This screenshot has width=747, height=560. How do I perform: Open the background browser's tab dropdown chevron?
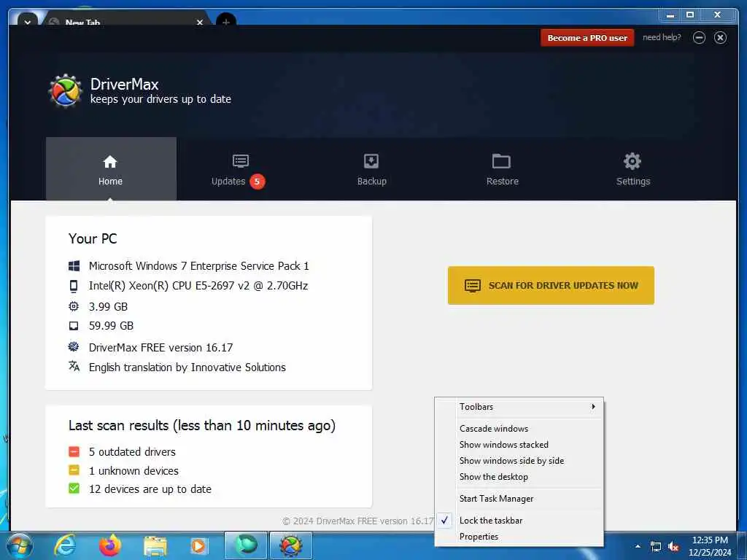point(28,22)
